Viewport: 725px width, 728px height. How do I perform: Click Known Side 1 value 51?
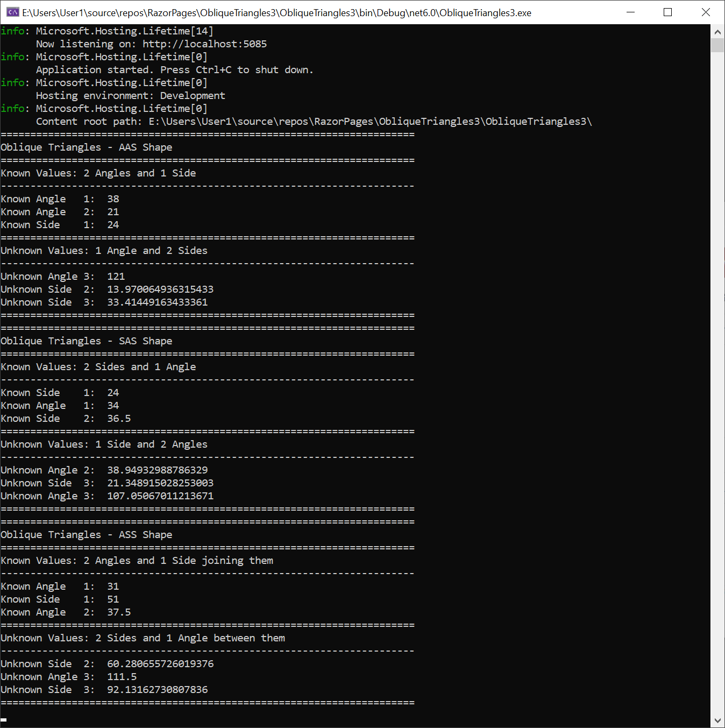pos(113,599)
